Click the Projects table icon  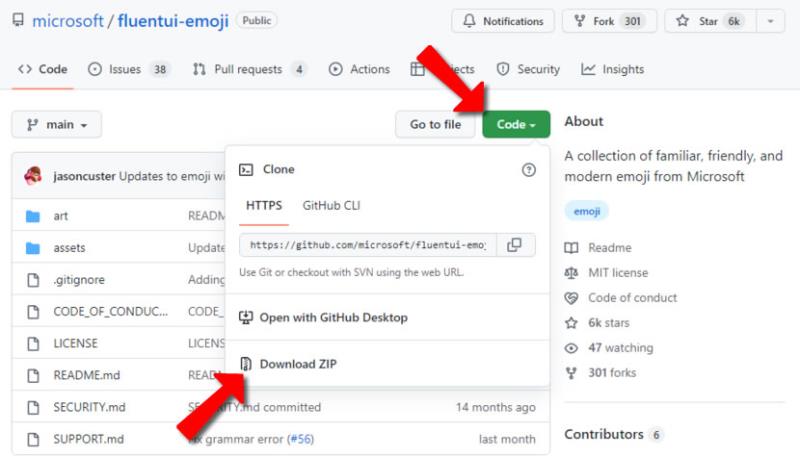pyautogui.click(x=417, y=69)
